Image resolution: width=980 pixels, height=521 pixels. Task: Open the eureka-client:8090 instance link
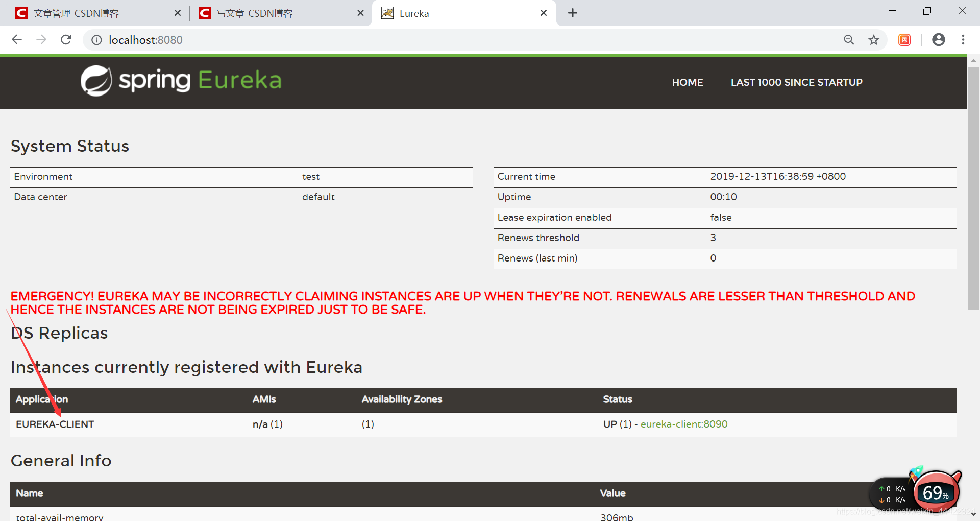tap(684, 424)
